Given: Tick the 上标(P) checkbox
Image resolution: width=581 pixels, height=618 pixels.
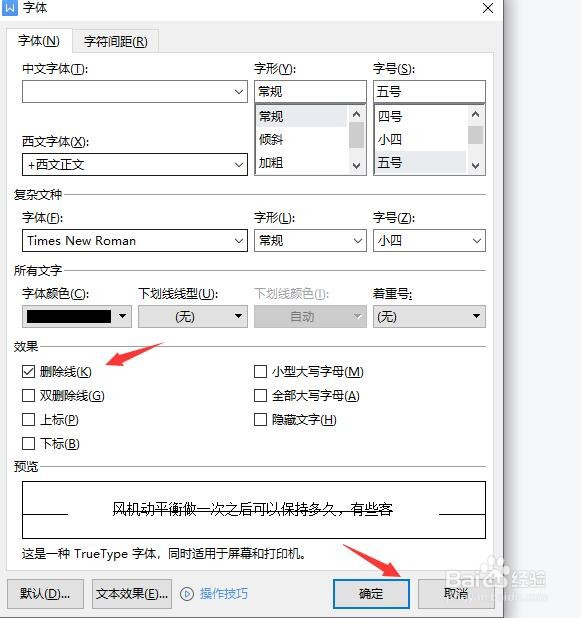Looking at the screenshot, I should 28,419.
